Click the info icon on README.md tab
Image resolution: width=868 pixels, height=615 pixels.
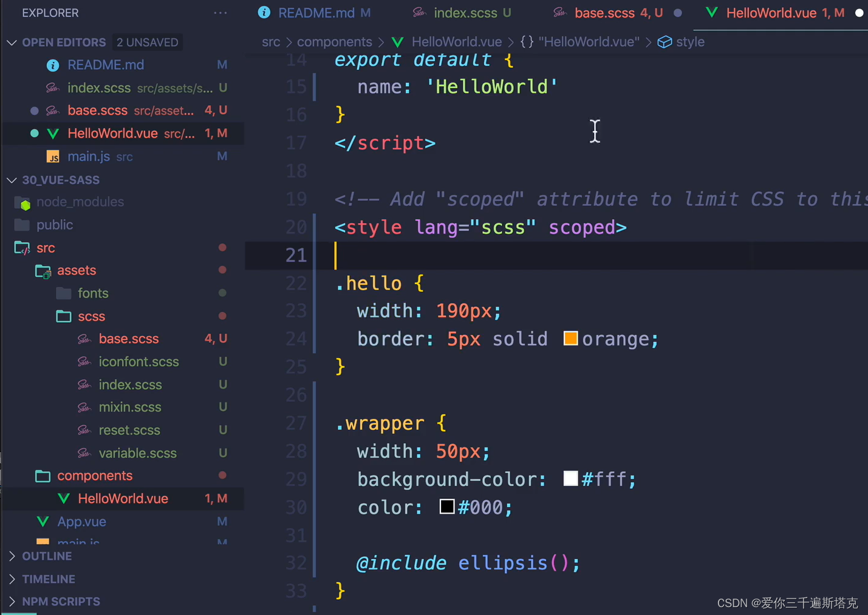pos(264,13)
